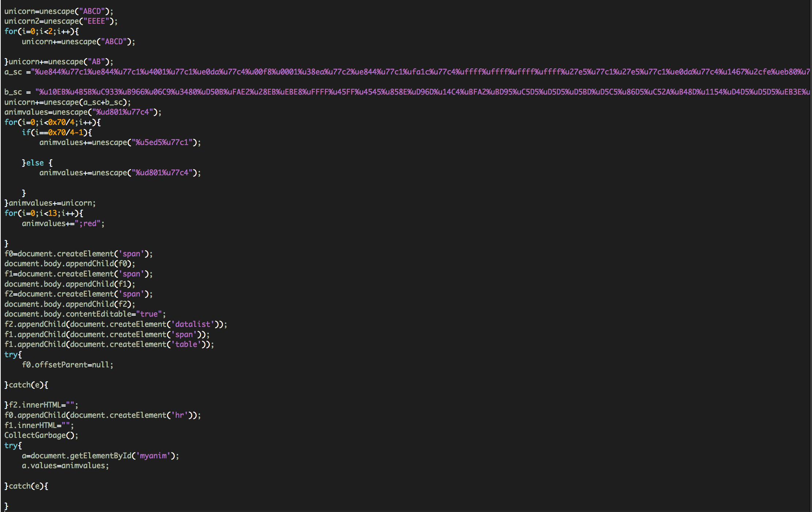Click the if(i==0x70/4-1){ condition line

57,132
